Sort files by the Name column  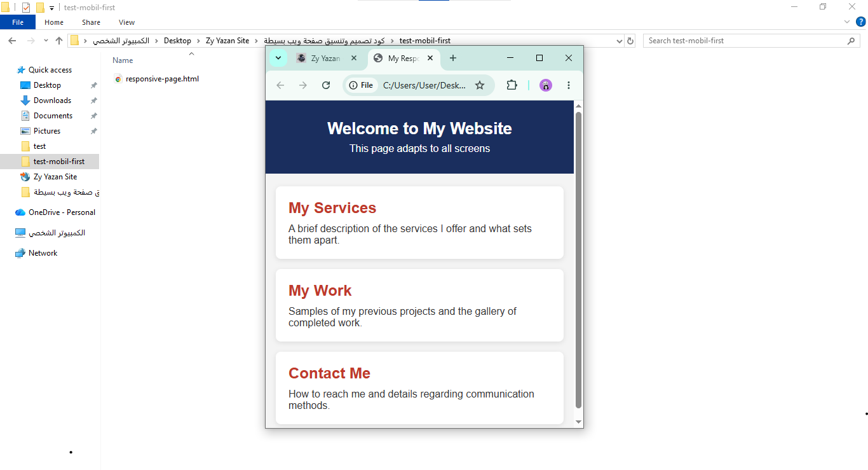coord(123,60)
